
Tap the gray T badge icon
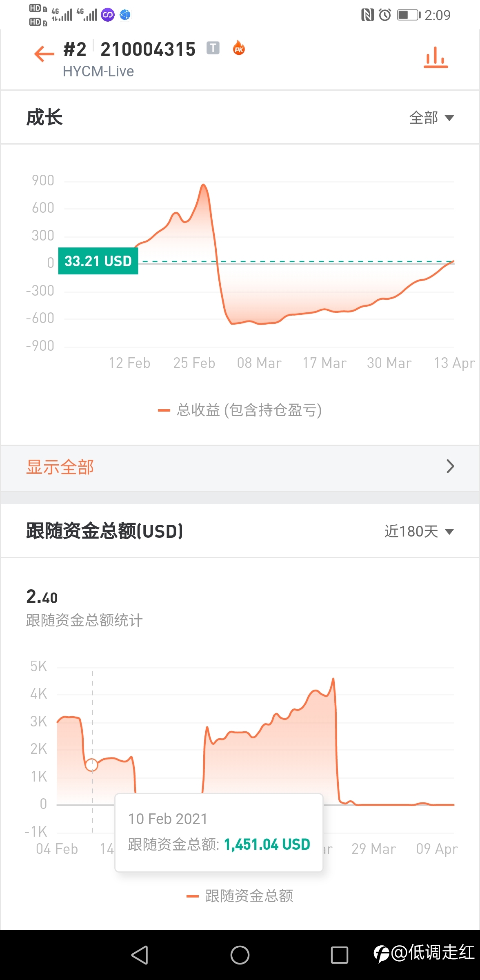tap(213, 48)
